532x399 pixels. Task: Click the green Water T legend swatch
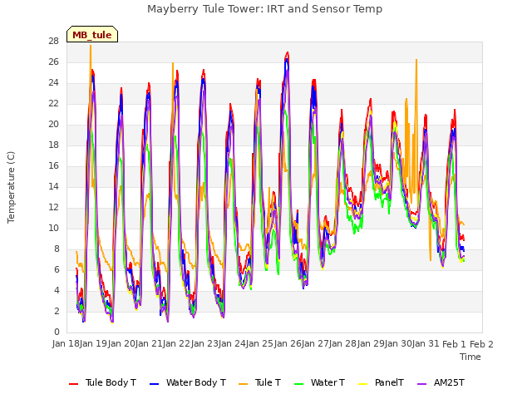coord(299,383)
